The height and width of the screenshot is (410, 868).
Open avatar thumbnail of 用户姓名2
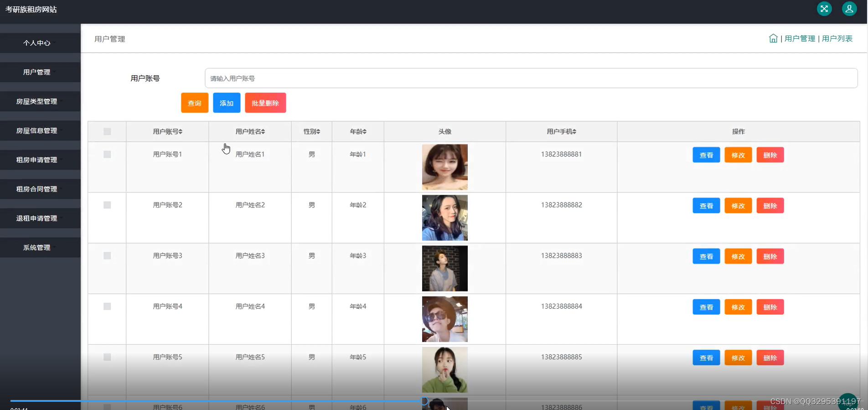(445, 218)
